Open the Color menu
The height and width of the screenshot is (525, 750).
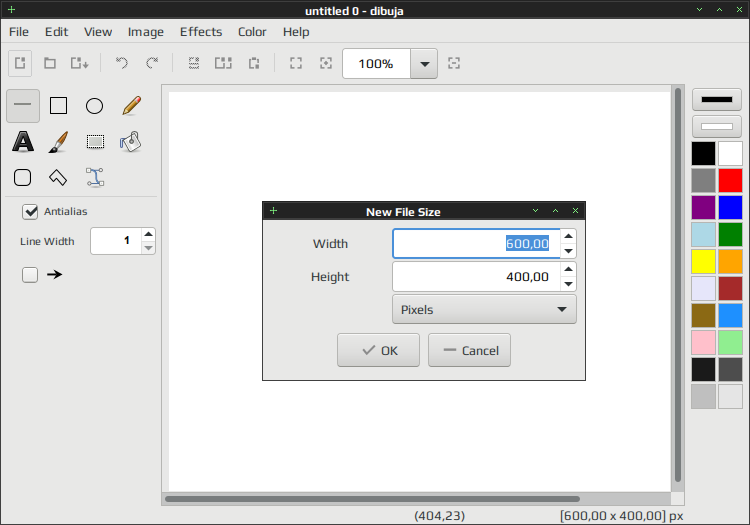coord(252,32)
